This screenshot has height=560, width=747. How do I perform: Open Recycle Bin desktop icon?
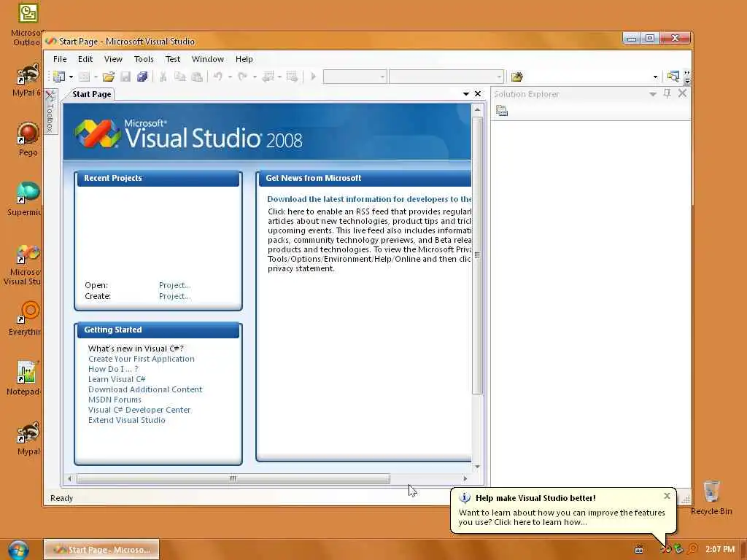[x=711, y=497]
